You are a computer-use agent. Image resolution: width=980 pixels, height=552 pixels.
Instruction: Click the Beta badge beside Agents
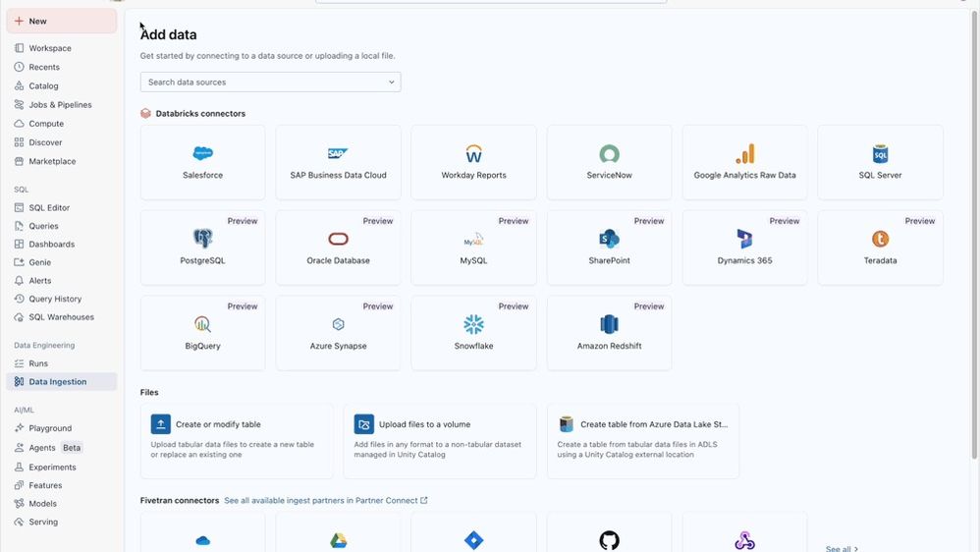click(72, 448)
